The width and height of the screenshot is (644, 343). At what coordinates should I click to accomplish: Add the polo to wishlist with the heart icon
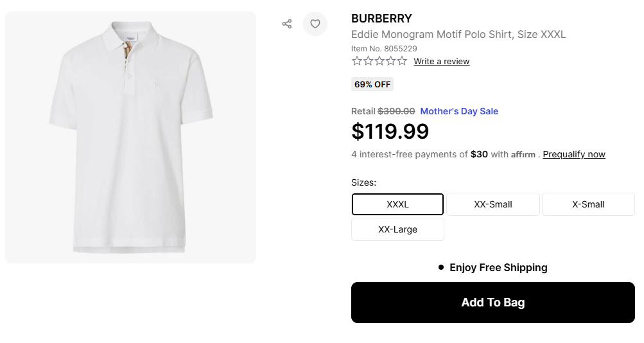[315, 24]
